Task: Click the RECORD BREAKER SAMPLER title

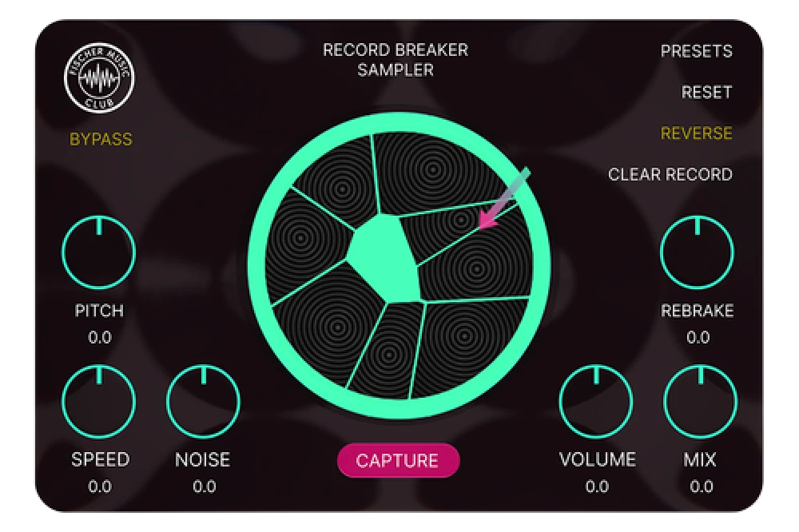Action: tap(396, 60)
